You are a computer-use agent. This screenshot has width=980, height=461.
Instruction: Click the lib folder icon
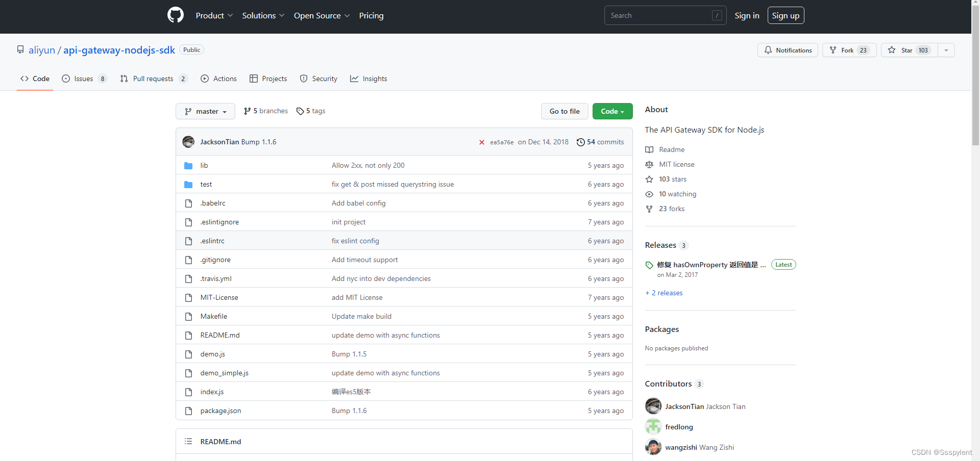(188, 166)
